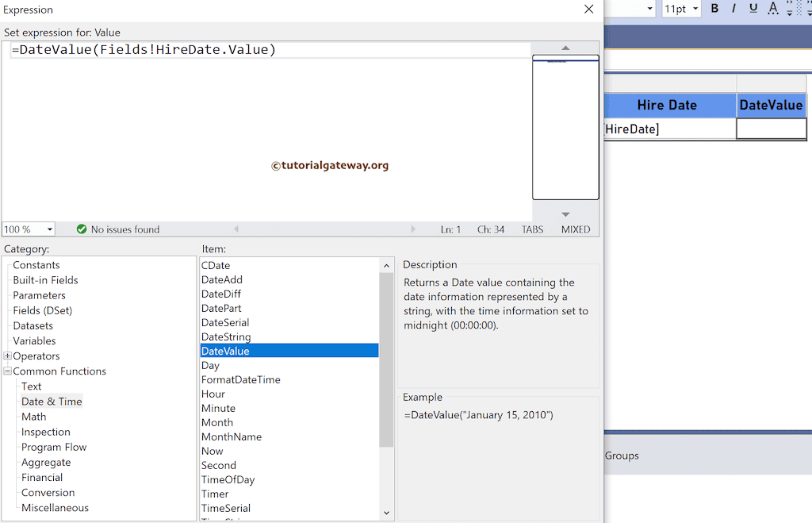
Task: Select the Now function in the Item list
Action: [x=212, y=451]
